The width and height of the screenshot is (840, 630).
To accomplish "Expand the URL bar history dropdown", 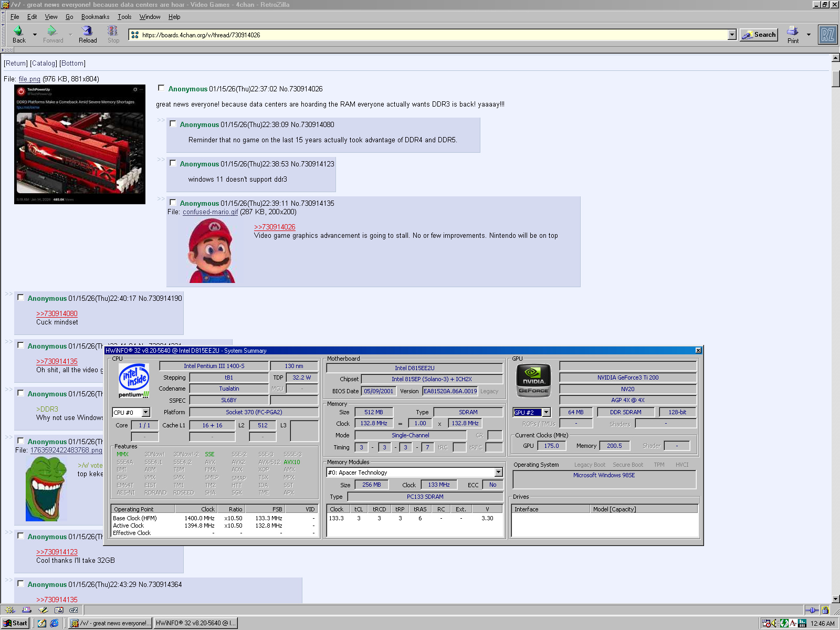I will click(732, 35).
